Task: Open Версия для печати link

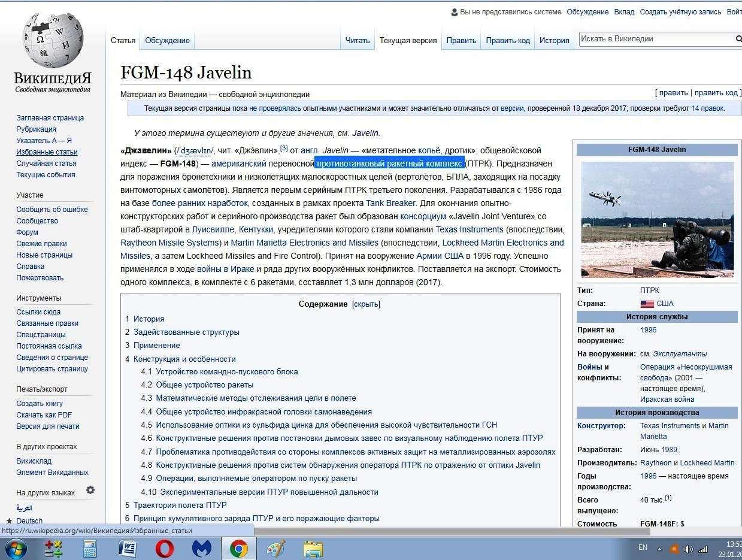Action: point(48,426)
